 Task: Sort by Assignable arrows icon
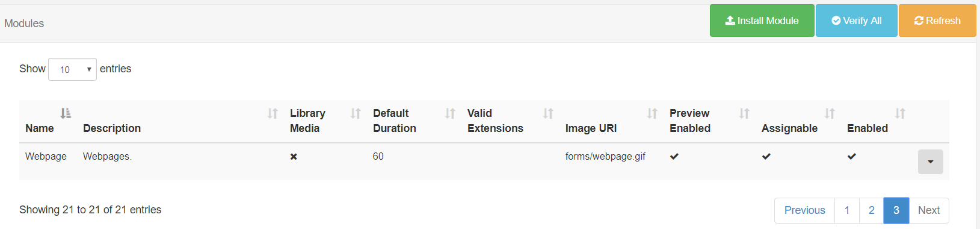[x=830, y=113]
